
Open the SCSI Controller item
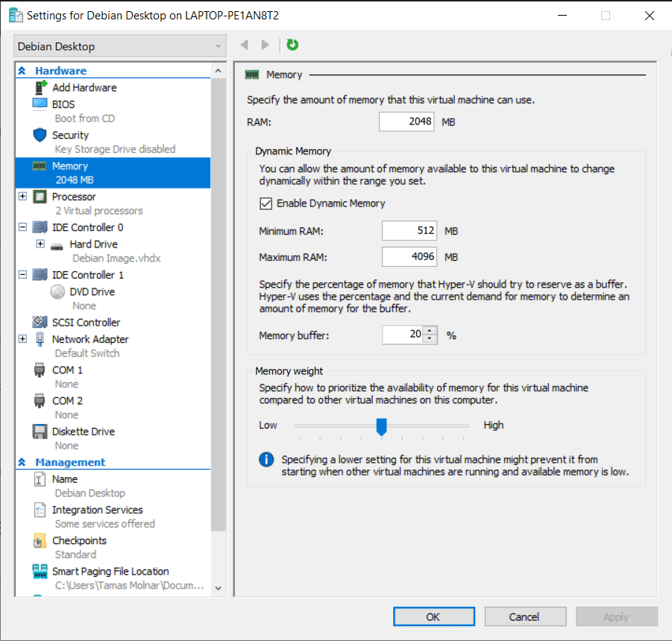[85, 322]
